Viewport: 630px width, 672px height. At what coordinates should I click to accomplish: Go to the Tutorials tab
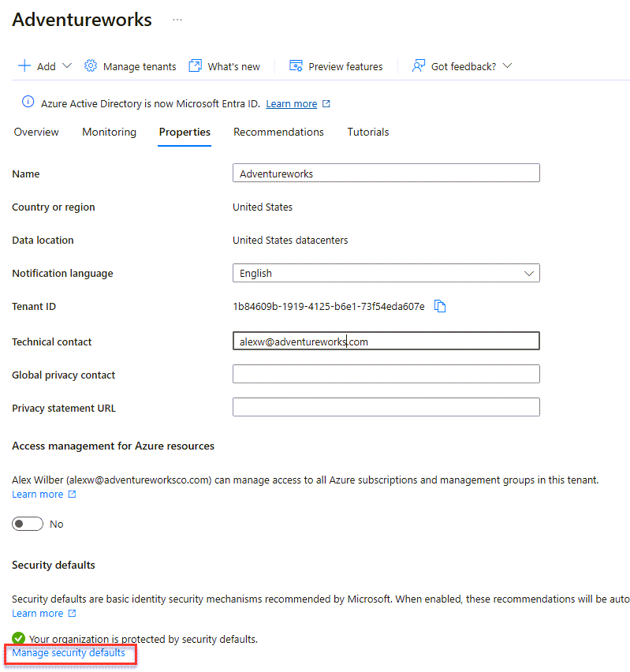tap(368, 132)
